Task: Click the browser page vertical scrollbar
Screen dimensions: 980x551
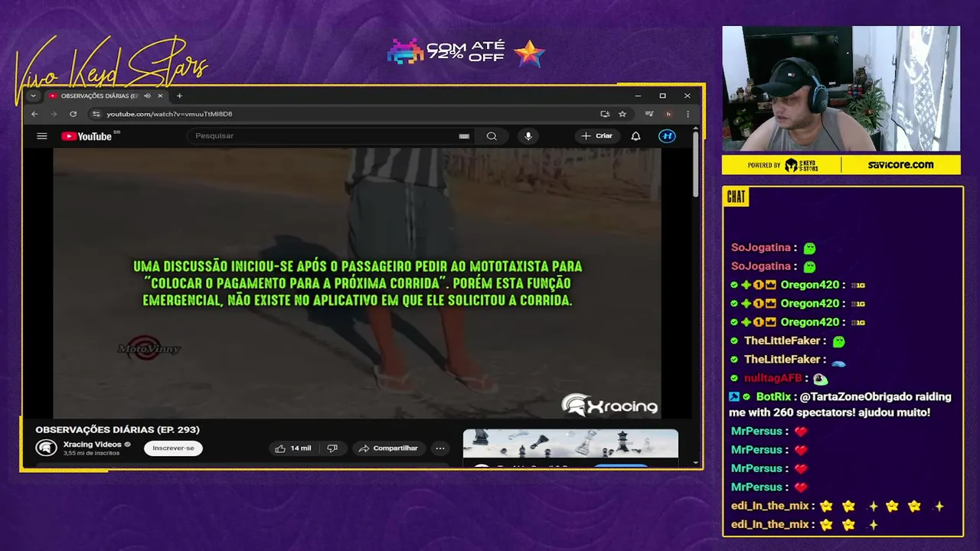Action: (x=695, y=165)
